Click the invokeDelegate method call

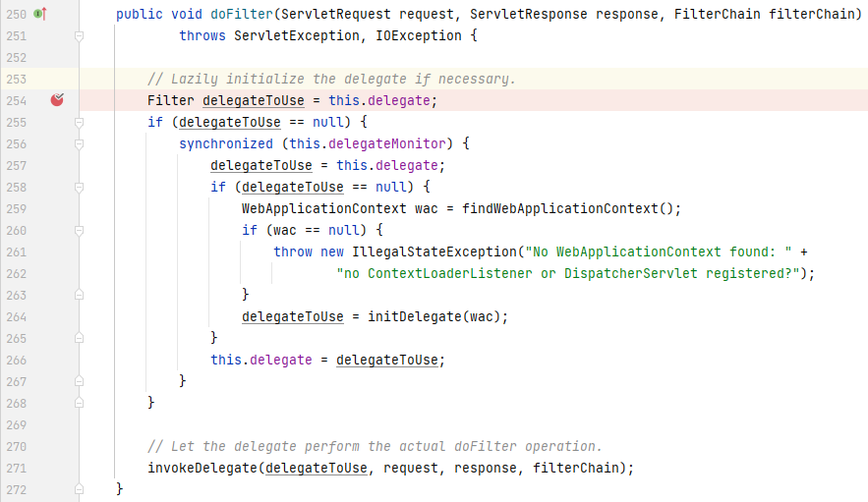(203, 468)
